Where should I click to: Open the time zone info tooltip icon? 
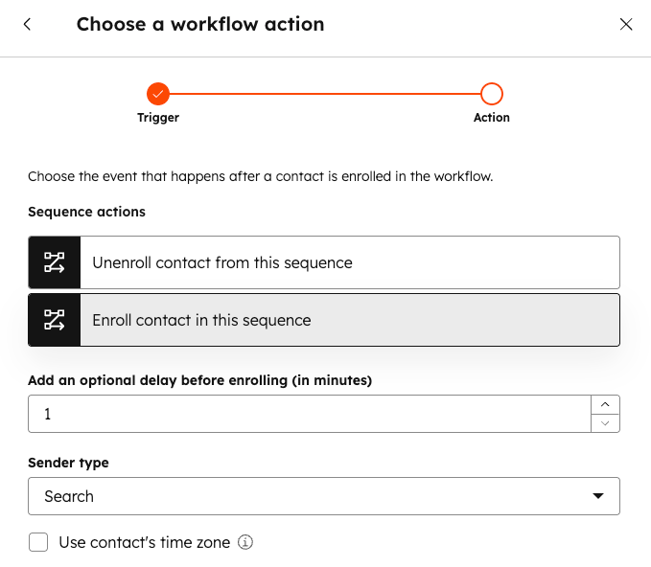245,542
